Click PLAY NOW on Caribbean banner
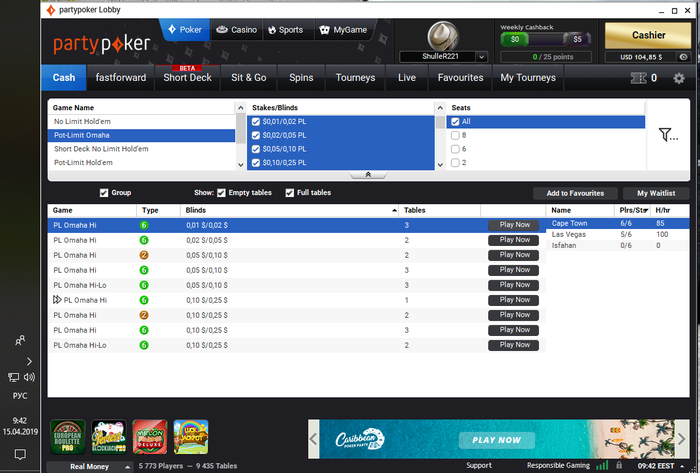Screen dimensions: 700x473 [496, 440]
